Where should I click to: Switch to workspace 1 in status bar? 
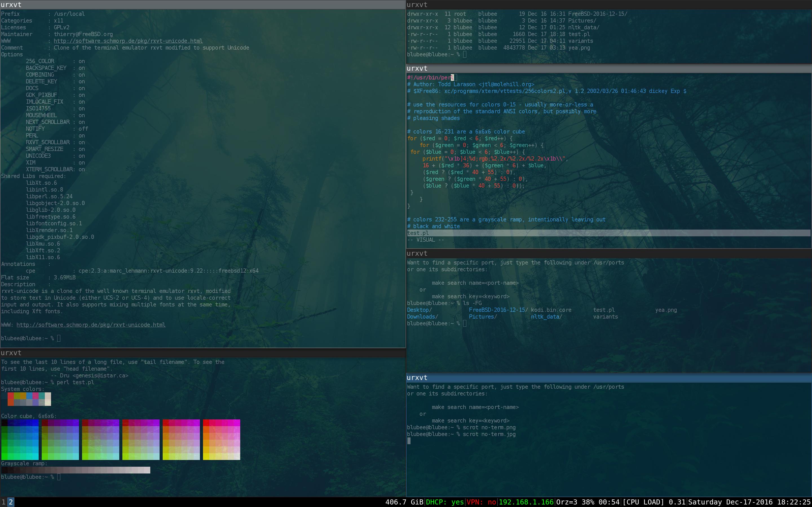click(x=3, y=502)
